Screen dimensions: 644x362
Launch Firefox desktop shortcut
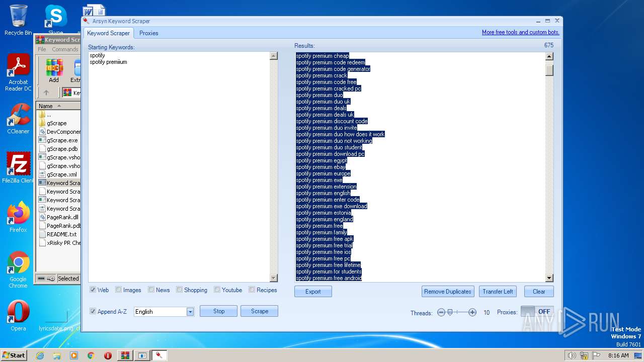point(18,217)
